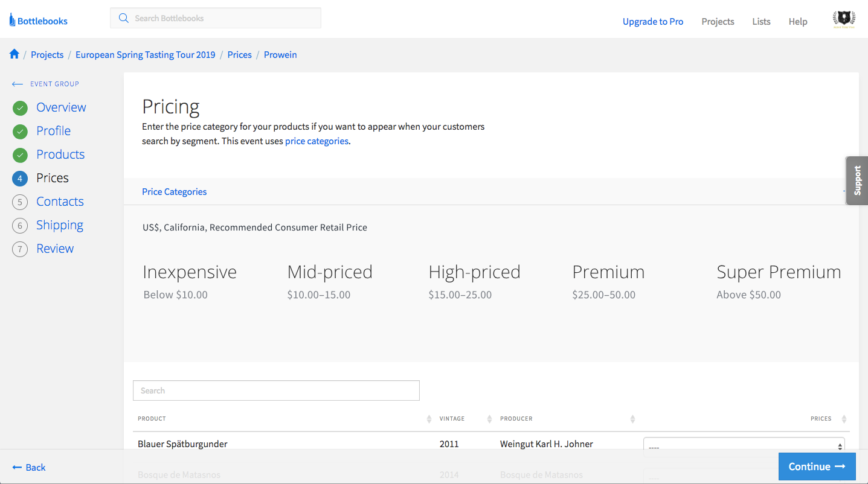The width and height of the screenshot is (868, 484).
Task: Open Projects in top navigation
Action: pyautogui.click(x=718, y=22)
